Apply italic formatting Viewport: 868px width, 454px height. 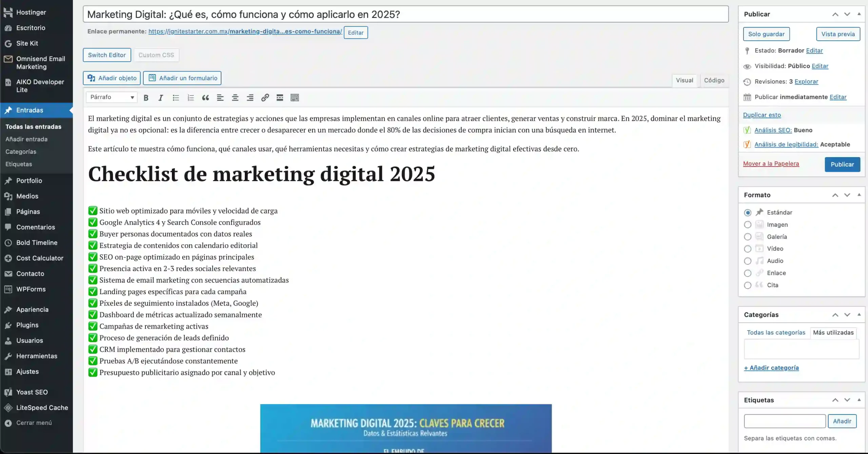[x=161, y=97]
